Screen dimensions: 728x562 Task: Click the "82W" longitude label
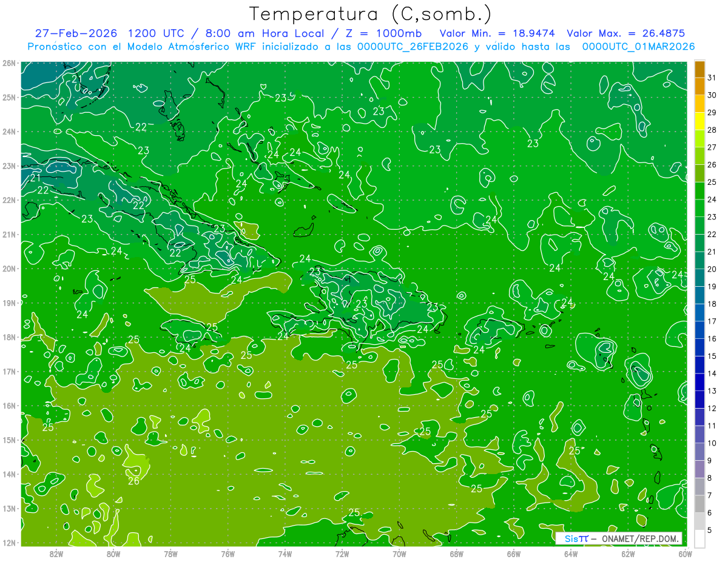56,553
